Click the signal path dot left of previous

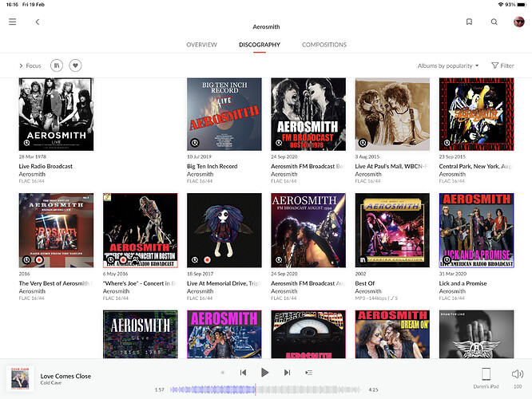(x=223, y=373)
